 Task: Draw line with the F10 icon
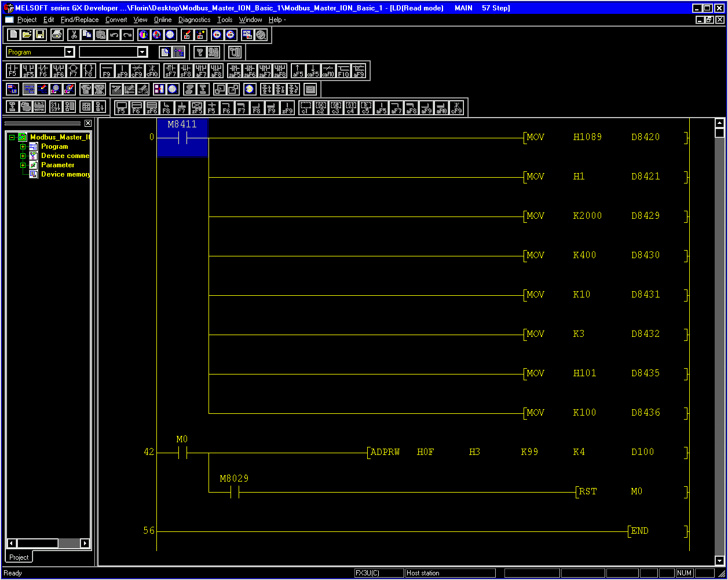[x=343, y=71]
